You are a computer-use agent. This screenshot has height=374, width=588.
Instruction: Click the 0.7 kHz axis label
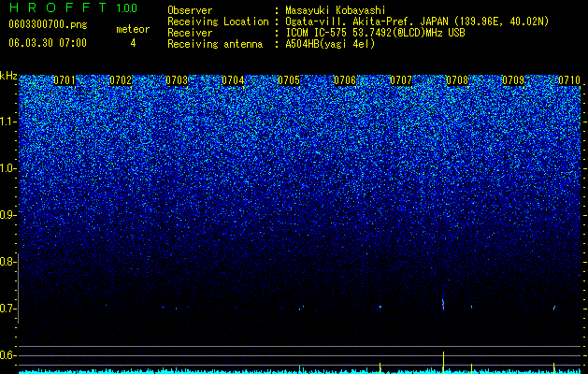[x=7, y=309]
